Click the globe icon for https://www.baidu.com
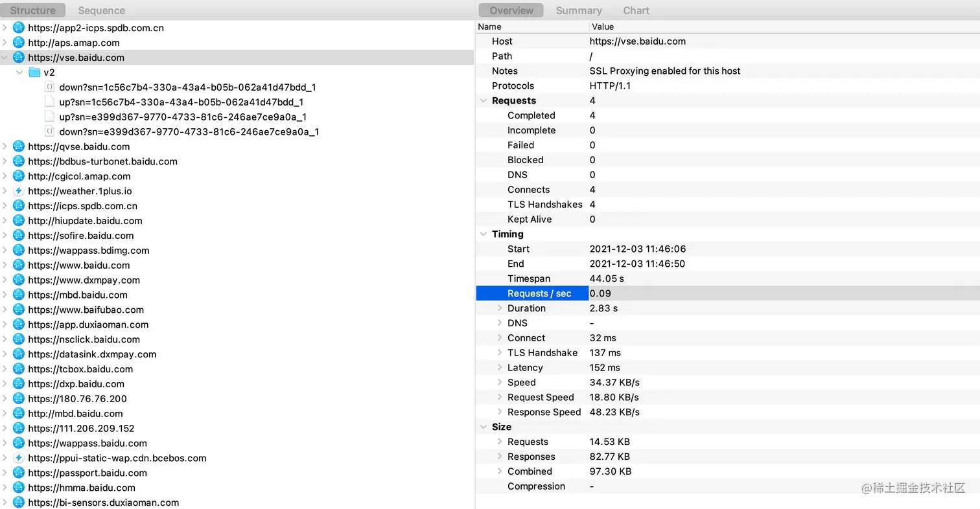 [x=19, y=266]
